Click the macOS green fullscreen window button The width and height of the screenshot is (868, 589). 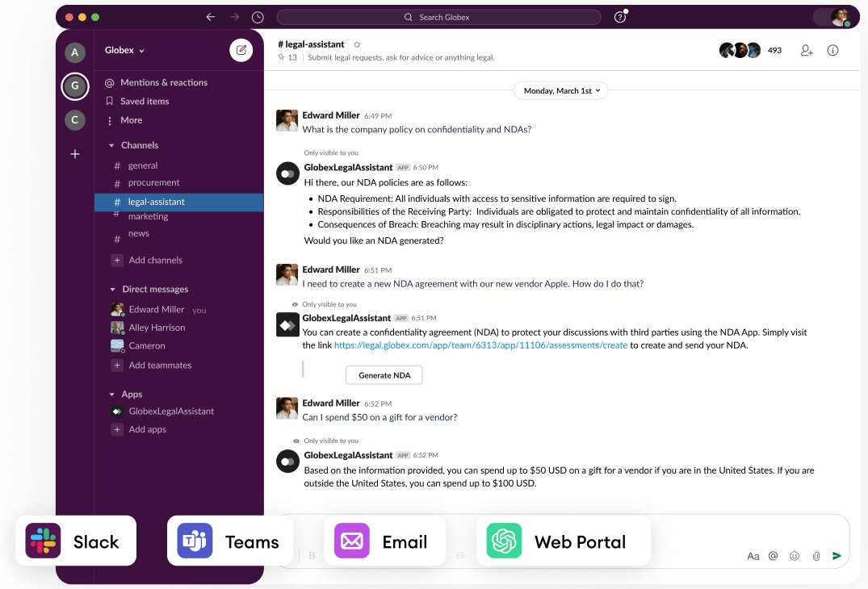pos(95,17)
